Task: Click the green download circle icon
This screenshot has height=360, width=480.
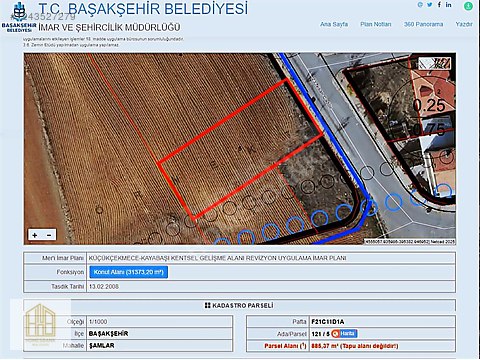Action: 468,6
